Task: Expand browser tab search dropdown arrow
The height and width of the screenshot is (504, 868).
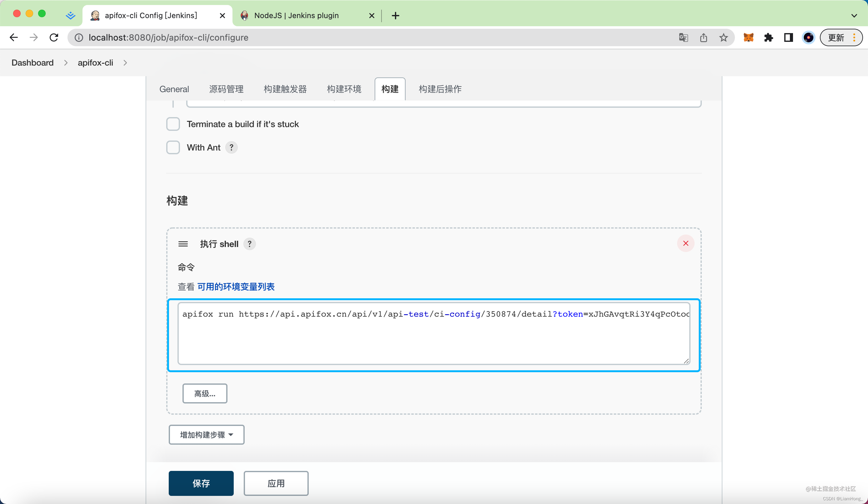Action: 854,16
